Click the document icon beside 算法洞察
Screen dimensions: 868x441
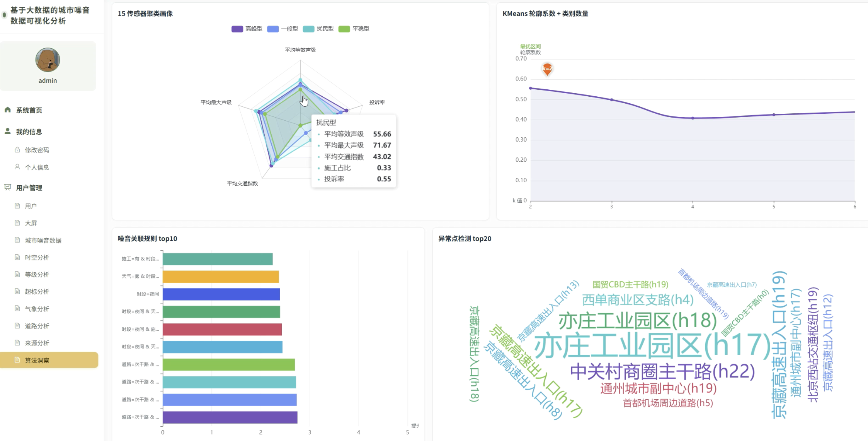point(17,360)
